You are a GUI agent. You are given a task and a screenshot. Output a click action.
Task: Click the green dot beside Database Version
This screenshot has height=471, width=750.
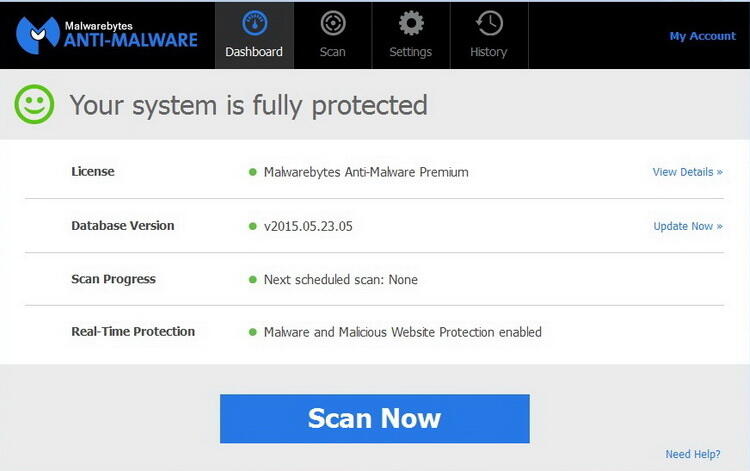point(253,226)
